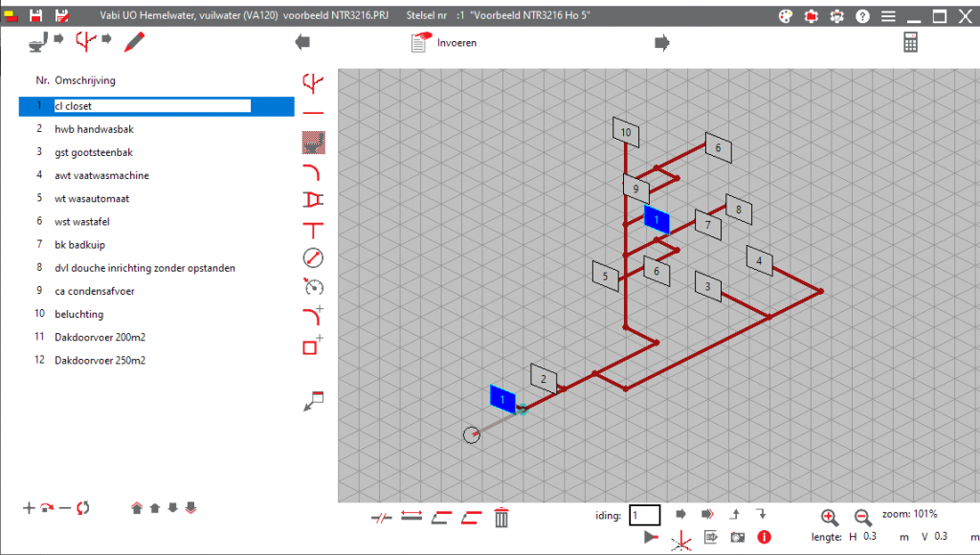Click the left arrow navigation at the top
This screenshot has height=555, width=980.
click(302, 42)
